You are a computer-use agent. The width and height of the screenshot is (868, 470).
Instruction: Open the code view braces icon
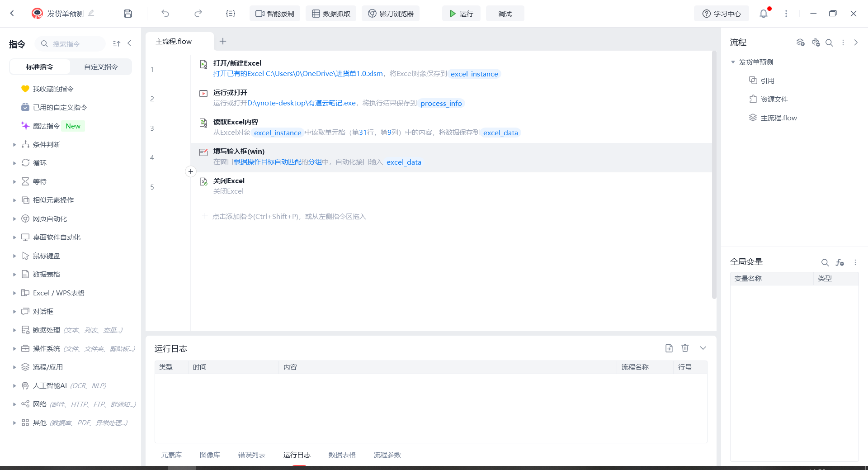(231, 14)
